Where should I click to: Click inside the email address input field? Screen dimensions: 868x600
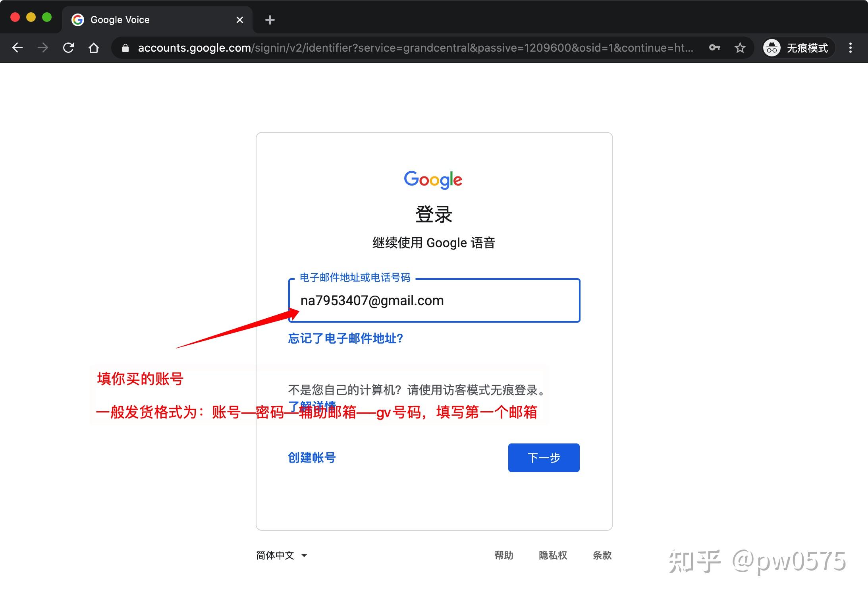tap(434, 301)
